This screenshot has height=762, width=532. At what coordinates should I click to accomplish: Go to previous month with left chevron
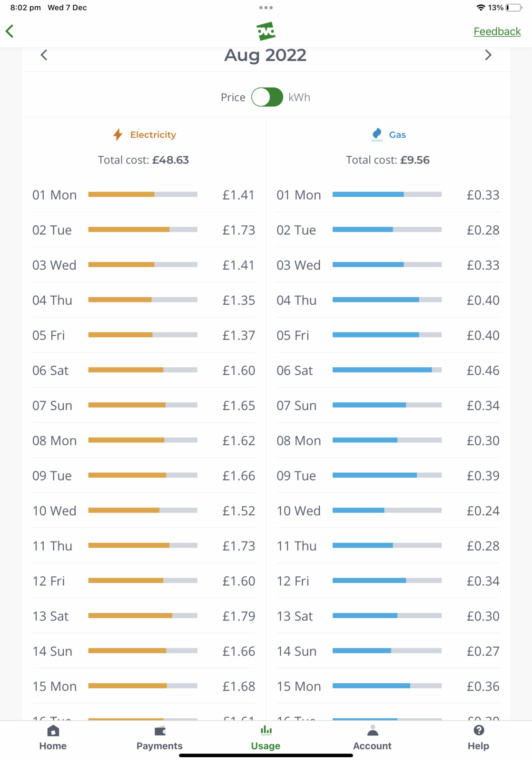[x=44, y=55]
